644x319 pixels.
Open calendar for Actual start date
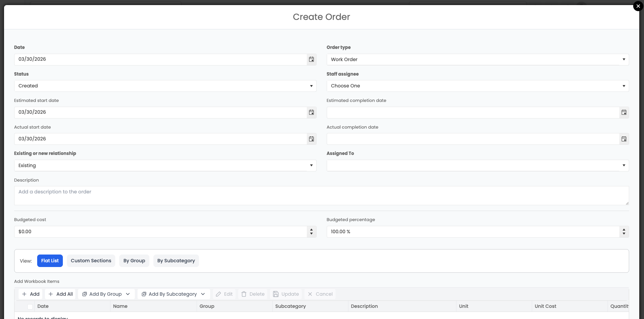point(311,139)
